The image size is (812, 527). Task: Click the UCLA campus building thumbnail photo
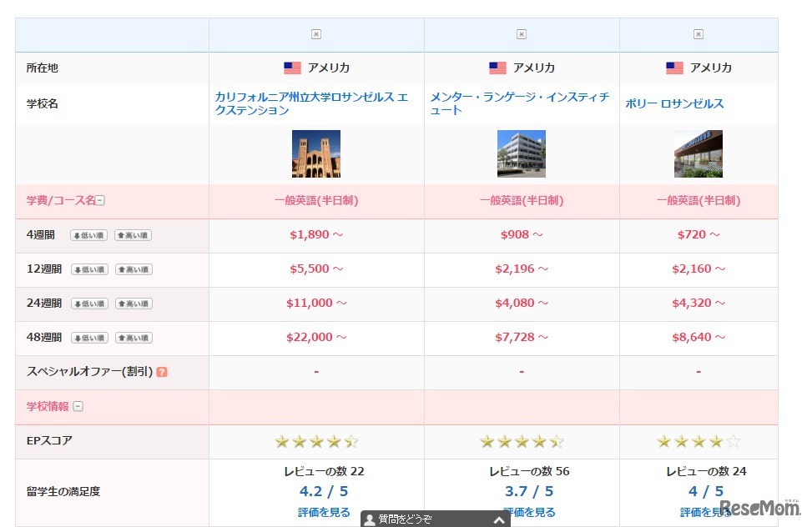pyautogui.click(x=315, y=153)
